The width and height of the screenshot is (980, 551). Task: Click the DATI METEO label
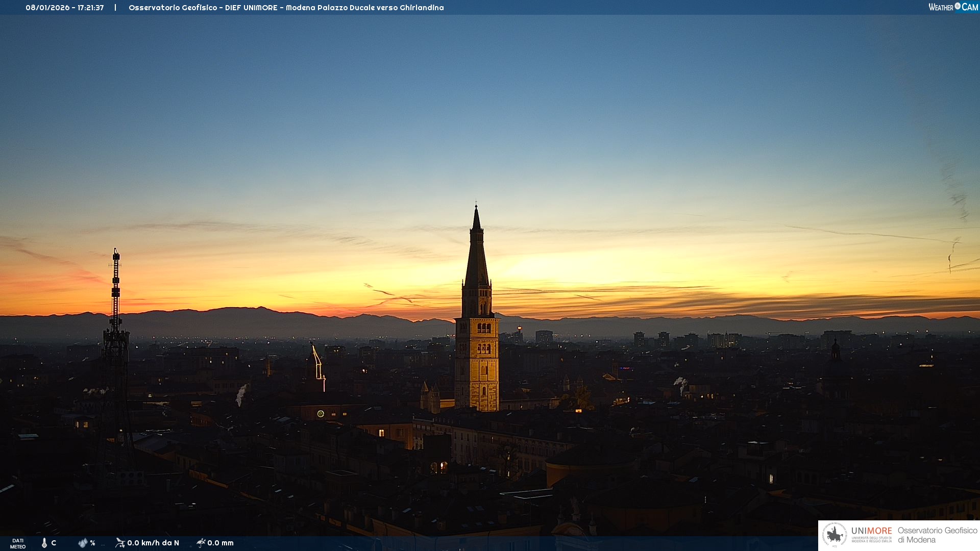click(18, 543)
